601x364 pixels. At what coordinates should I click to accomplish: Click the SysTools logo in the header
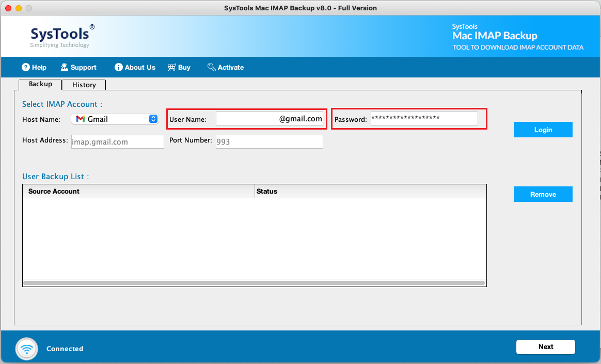[x=62, y=36]
